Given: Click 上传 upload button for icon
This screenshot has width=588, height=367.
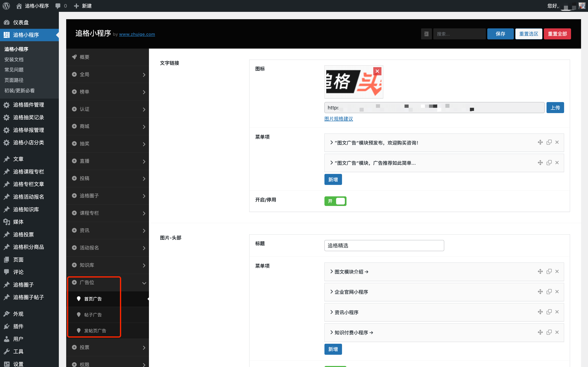Looking at the screenshot, I should (x=555, y=108).
